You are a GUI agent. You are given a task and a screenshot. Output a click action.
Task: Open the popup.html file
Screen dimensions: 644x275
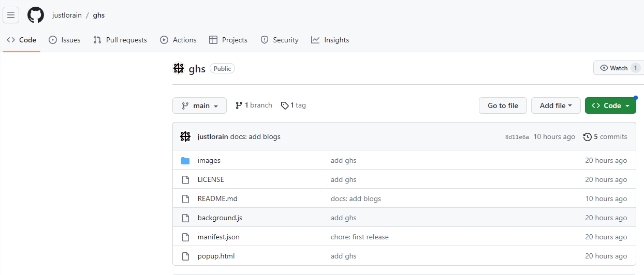pyautogui.click(x=216, y=256)
